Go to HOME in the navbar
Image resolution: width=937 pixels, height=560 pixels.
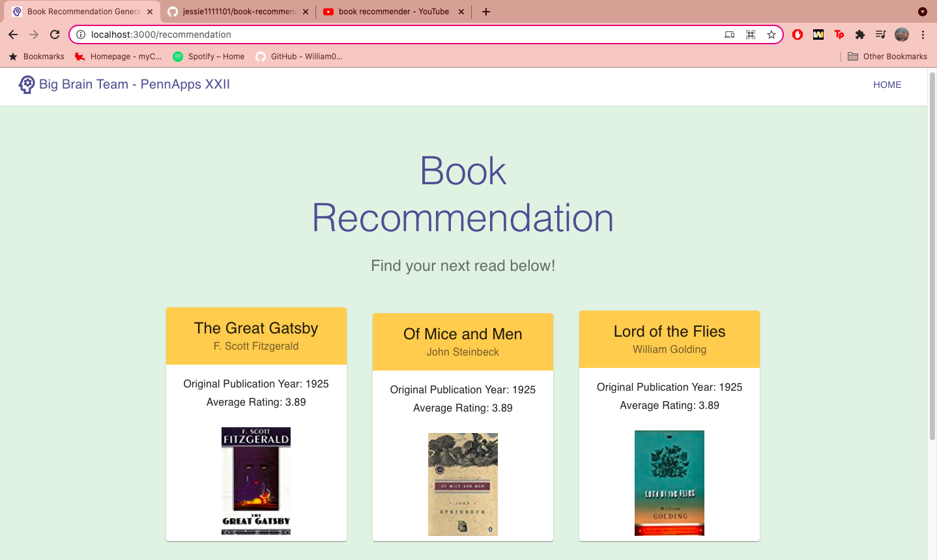pyautogui.click(x=887, y=85)
